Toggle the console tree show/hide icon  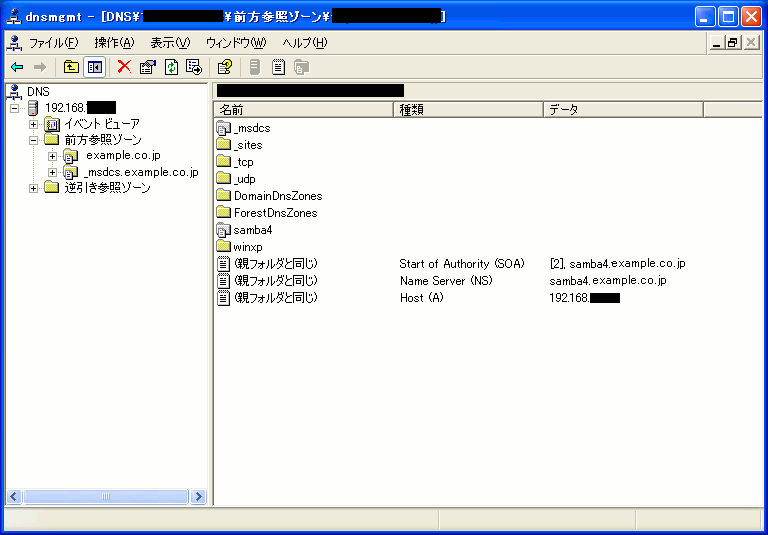pyautogui.click(x=94, y=67)
